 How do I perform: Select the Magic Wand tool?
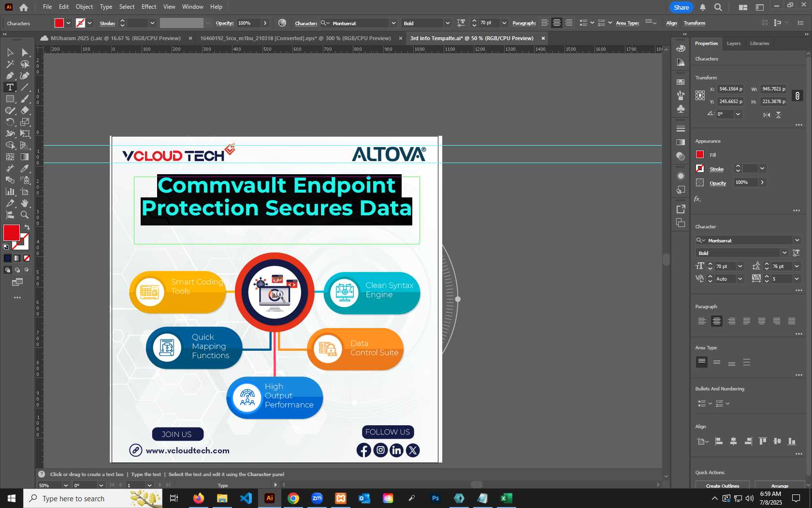[x=10, y=64]
